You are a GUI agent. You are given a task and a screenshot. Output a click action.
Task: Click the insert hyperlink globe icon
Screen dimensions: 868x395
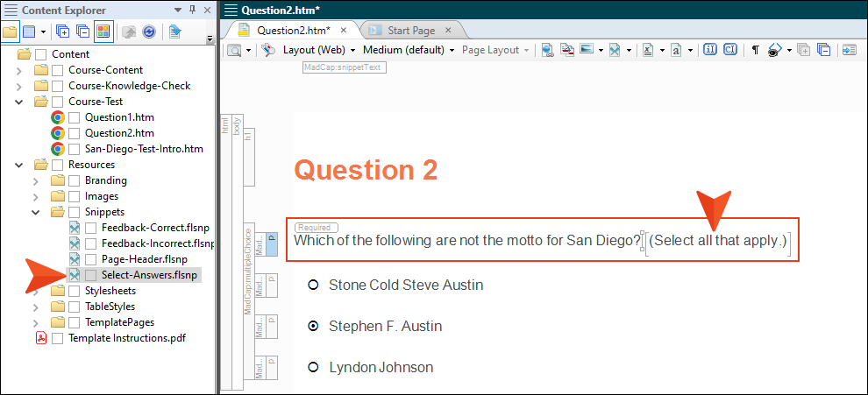[x=548, y=50]
